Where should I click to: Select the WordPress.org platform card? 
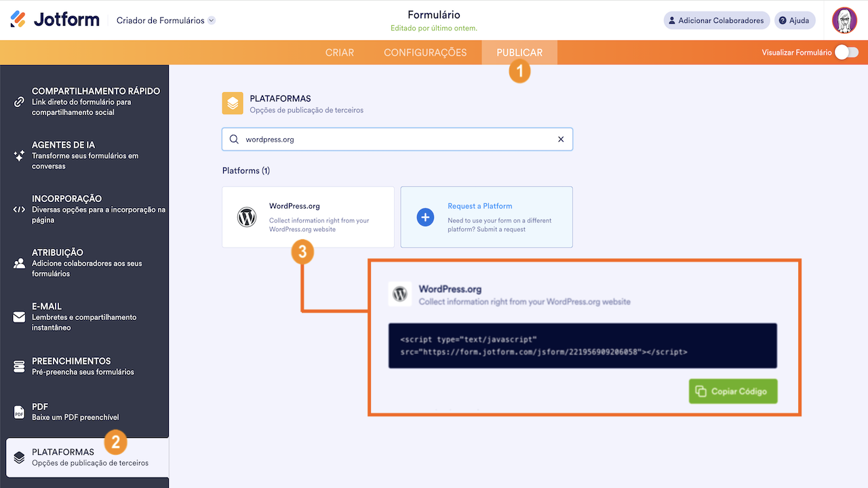pos(308,217)
